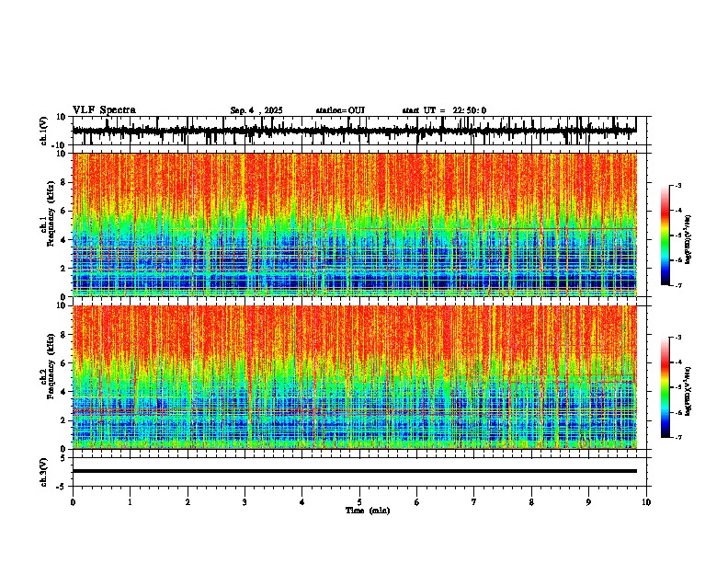The width and height of the screenshot is (728, 563).
Task: Click the time axis tick label "3"
Action: [x=245, y=502]
